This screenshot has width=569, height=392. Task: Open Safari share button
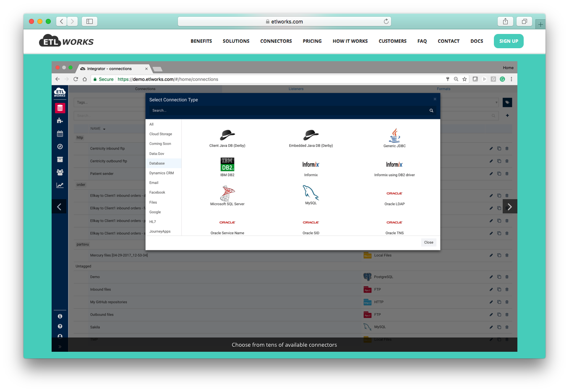point(505,21)
